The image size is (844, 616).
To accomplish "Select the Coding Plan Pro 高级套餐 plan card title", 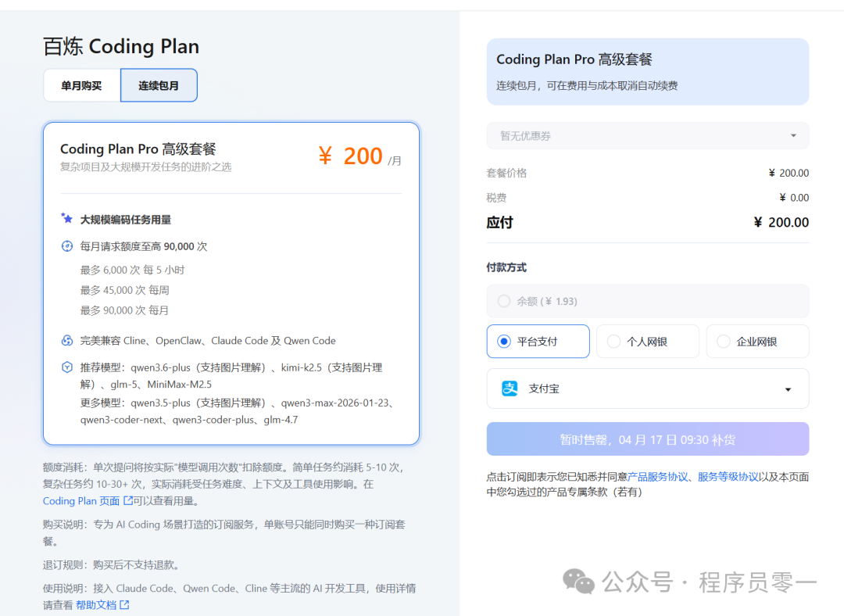I will coord(138,149).
